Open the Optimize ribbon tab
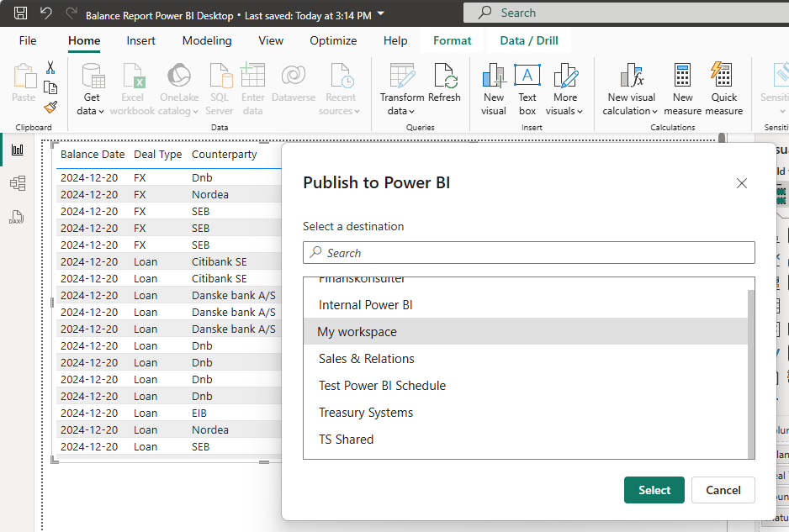 click(333, 40)
